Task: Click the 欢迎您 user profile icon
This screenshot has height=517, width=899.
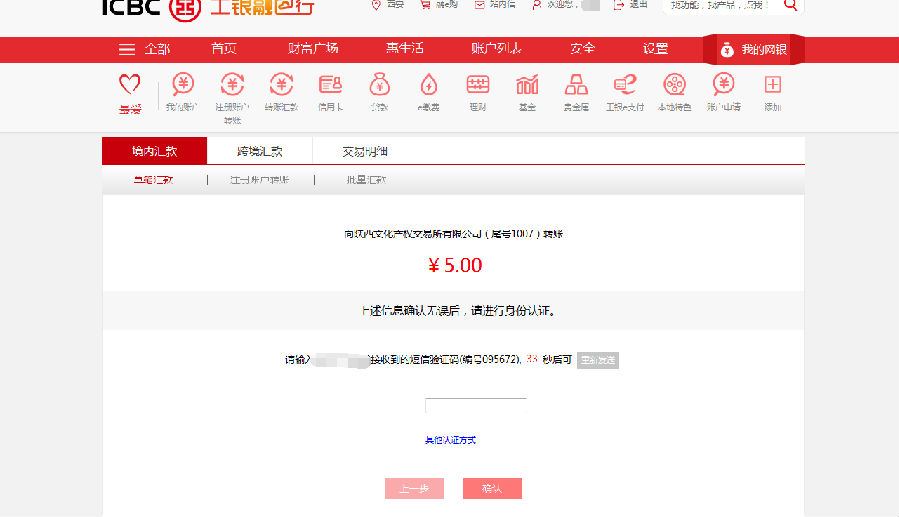Action: coord(536,5)
